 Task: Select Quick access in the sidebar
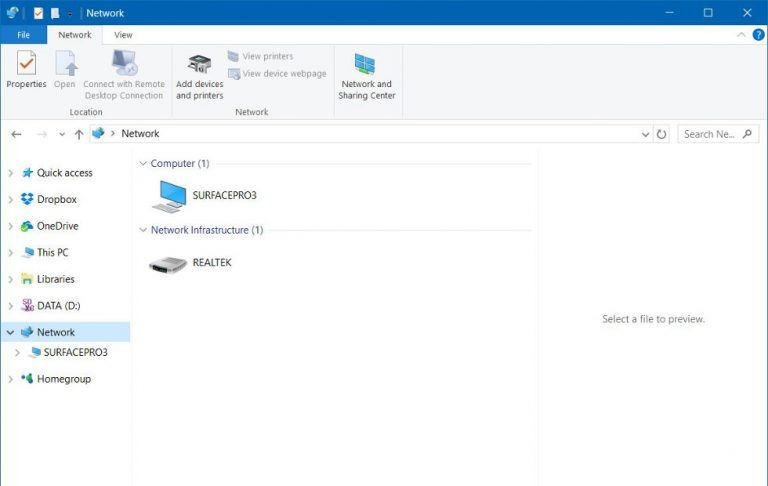click(64, 172)
